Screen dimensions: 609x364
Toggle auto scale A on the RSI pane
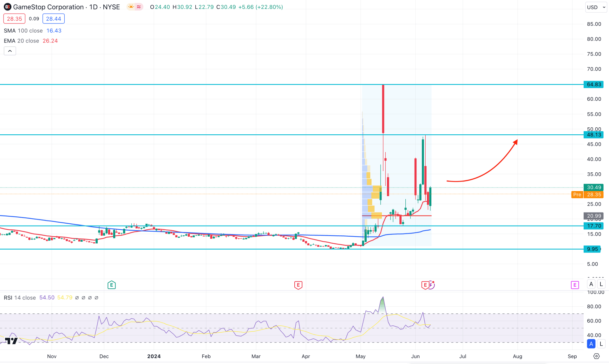click(x=591, y=344)
